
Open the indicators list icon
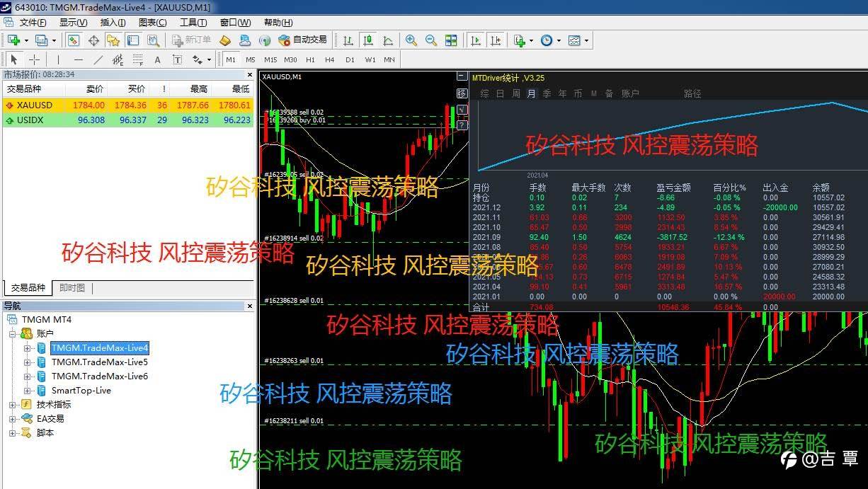point(520,40)
